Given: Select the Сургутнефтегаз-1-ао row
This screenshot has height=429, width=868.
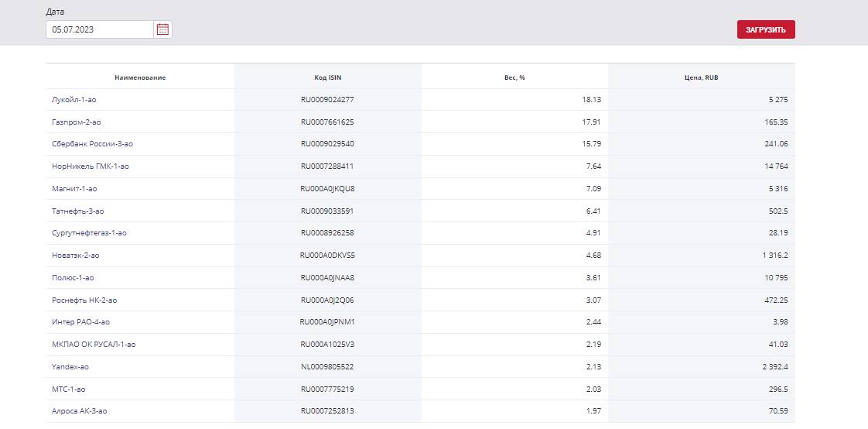Looking at the screenshot, I should tap(421, 233).
